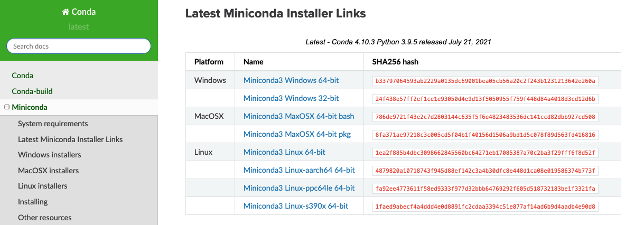Download Miniconda3 MaxOSX 64-bit pkg

[297, 134]
